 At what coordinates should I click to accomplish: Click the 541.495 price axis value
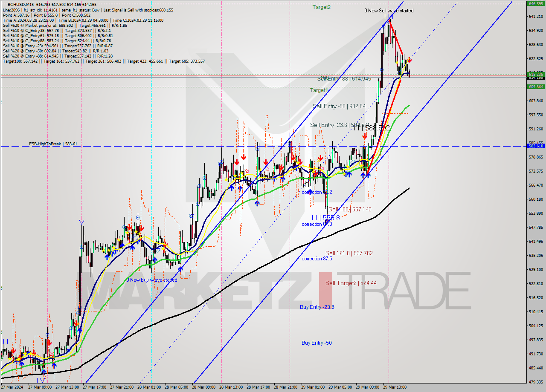536,241
